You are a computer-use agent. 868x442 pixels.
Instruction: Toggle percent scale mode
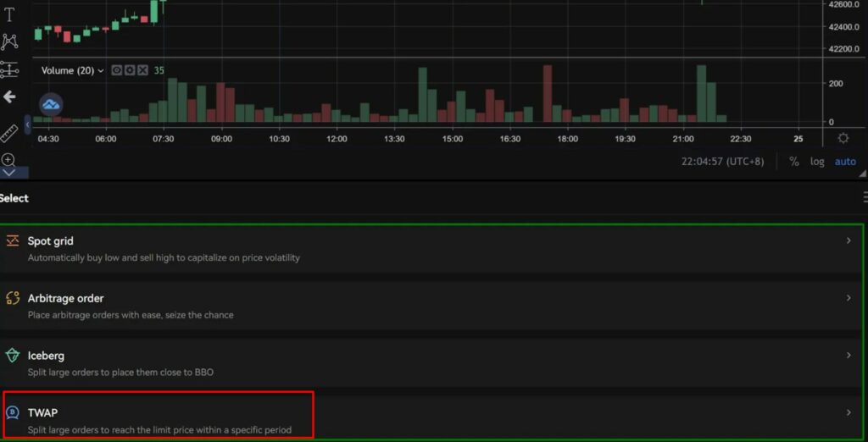794,162
